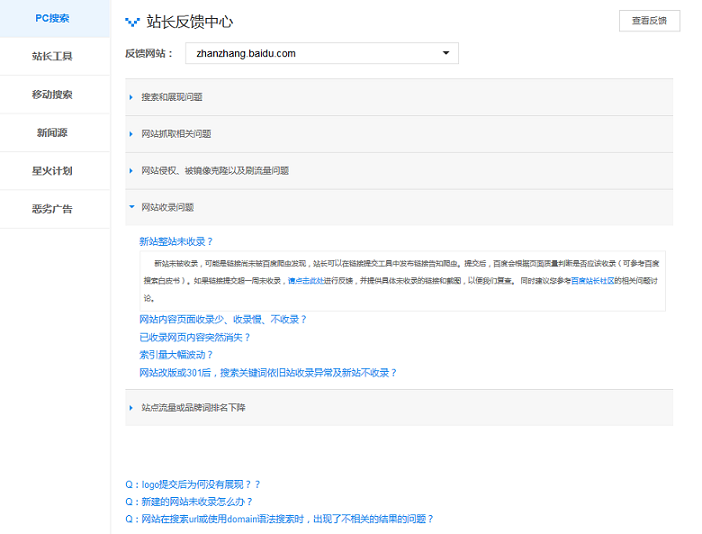The width and height of the screenshot is (702, 534).
Task: Open Q: 新建的网站未收录怎么办？ link
Action: (x=189, y=502)
